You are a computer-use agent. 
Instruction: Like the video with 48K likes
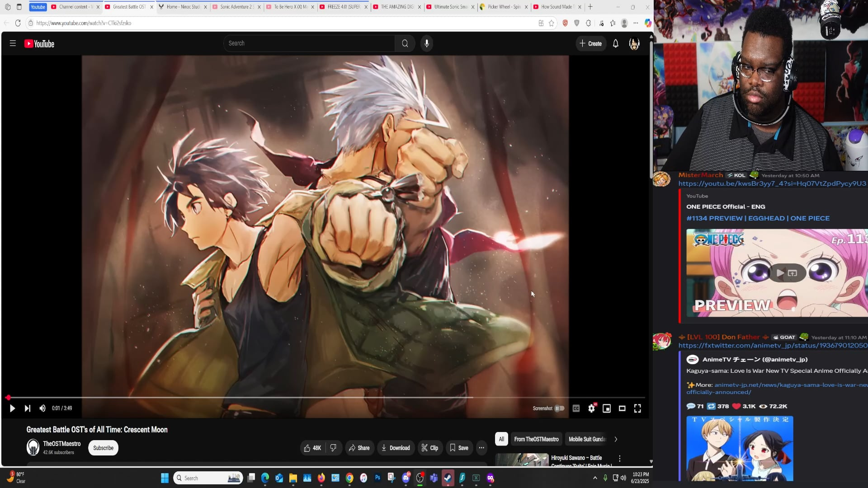pyautogui.click(x=312, y=448)
